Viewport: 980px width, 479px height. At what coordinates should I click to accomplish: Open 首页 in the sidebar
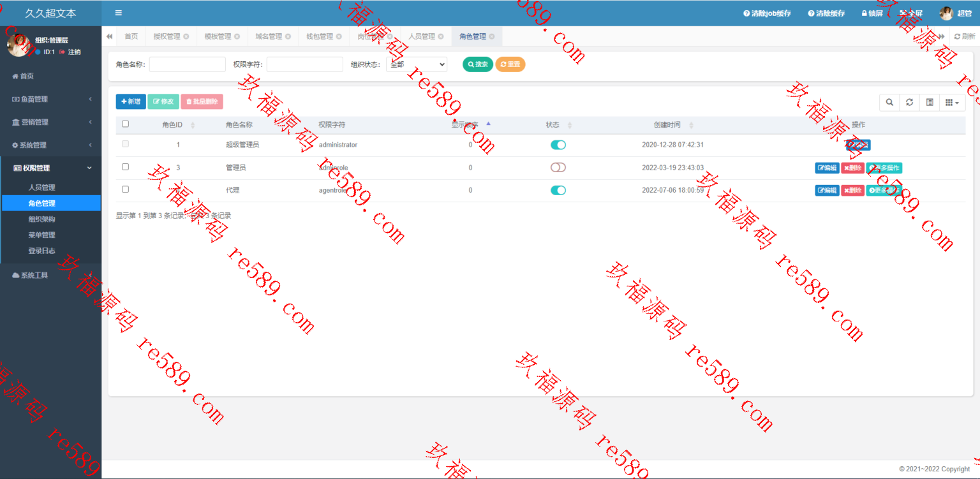pos(50,76)
